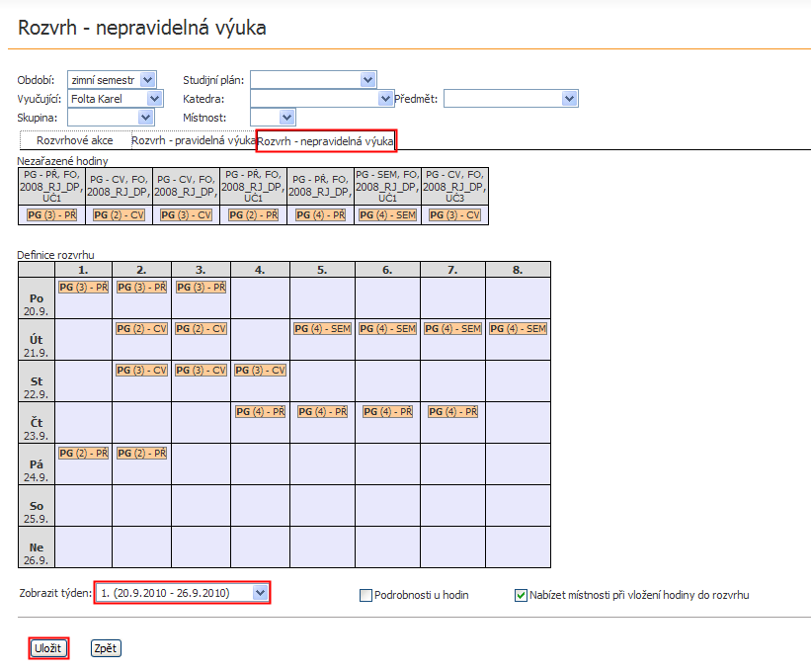Switch to the Rozvrhové akce tab
811x672 pixels.
[74, 140]
